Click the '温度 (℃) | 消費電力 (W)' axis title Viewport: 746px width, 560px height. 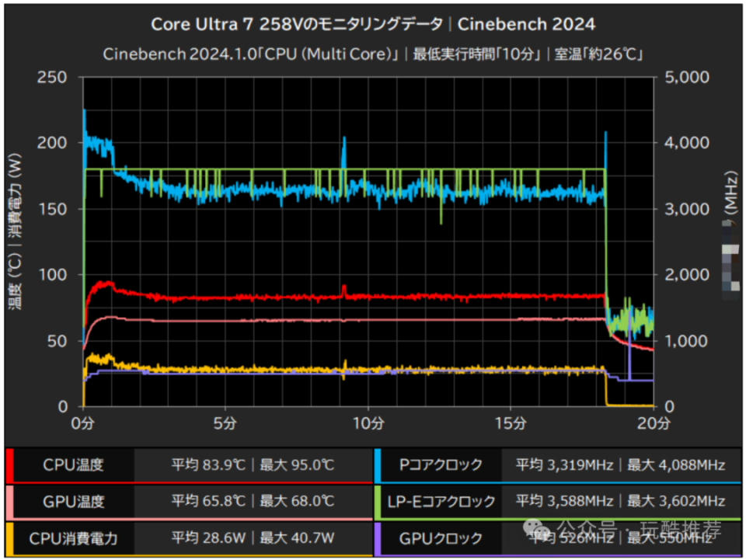(16, 231)
